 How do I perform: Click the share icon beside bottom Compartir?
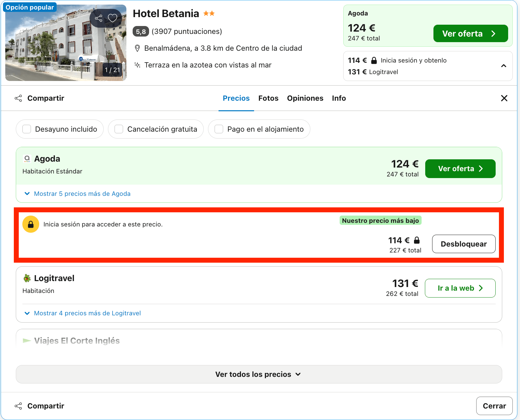pyautogui.click(x=18, y=406)
